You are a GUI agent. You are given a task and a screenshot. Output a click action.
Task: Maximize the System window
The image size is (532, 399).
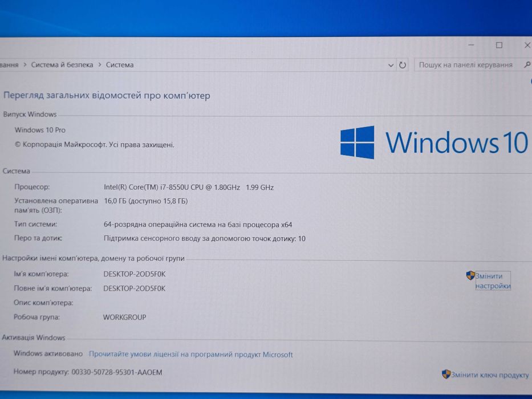tap(499, 45)
